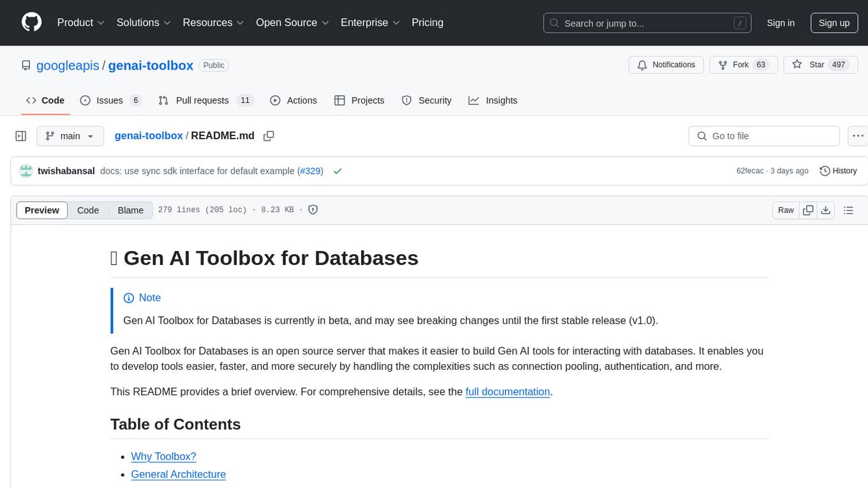Select the Code view

[88, 210]
